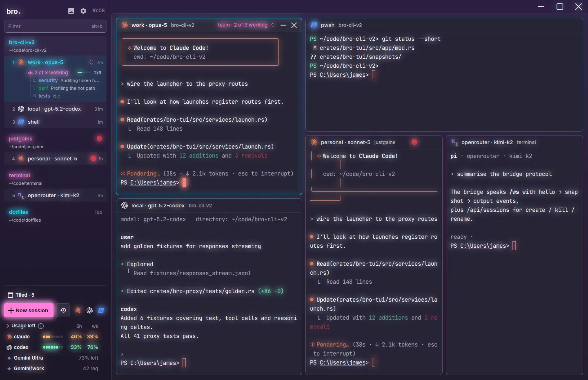The height and width of the screenshot is (380, 588).
Task: Click the starburst icon in the personal · sonnet-5 pane header
Action: [x=314, y=142]
